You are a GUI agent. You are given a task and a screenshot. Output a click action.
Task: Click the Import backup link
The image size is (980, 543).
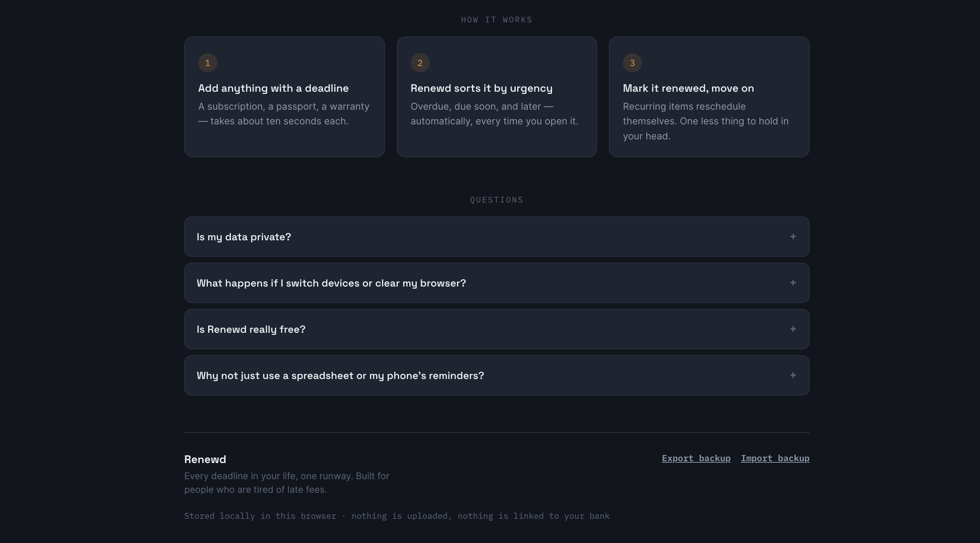pos(775,458)
